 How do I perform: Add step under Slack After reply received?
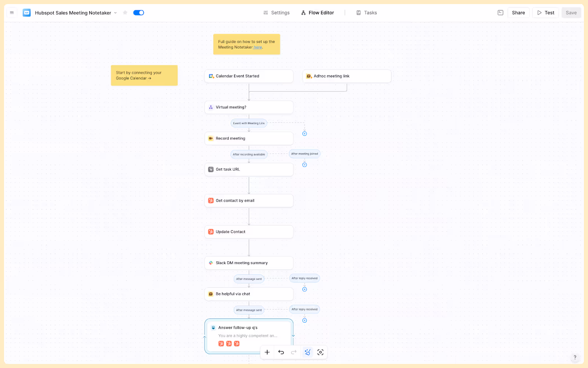[x=305, y=289]
